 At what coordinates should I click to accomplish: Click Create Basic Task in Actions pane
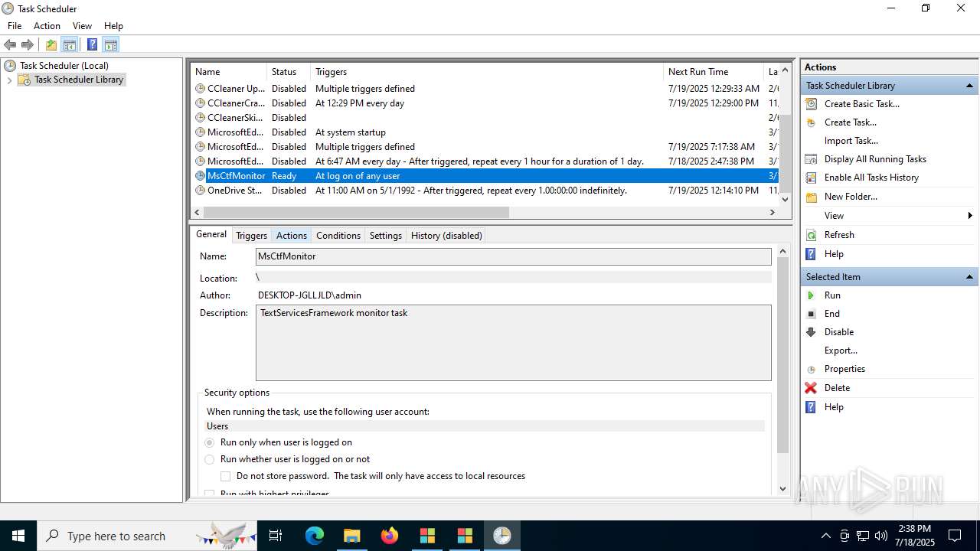coord(861,104)
